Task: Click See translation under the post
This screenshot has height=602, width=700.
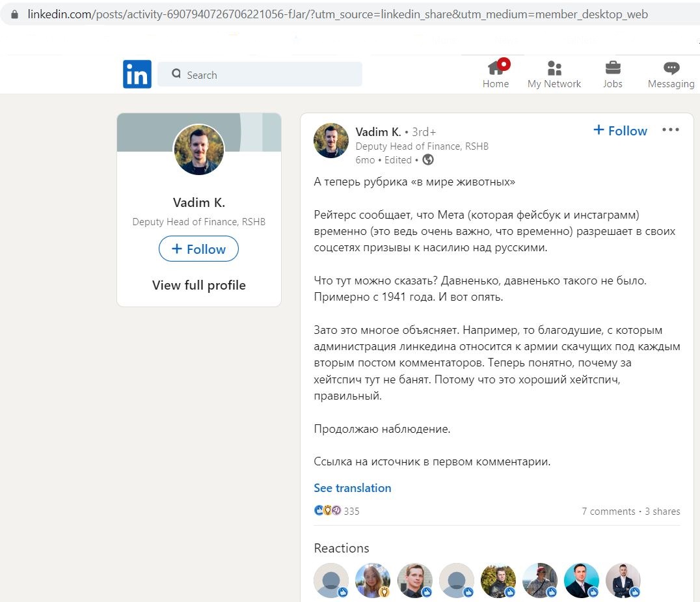Action: [352, 487]
